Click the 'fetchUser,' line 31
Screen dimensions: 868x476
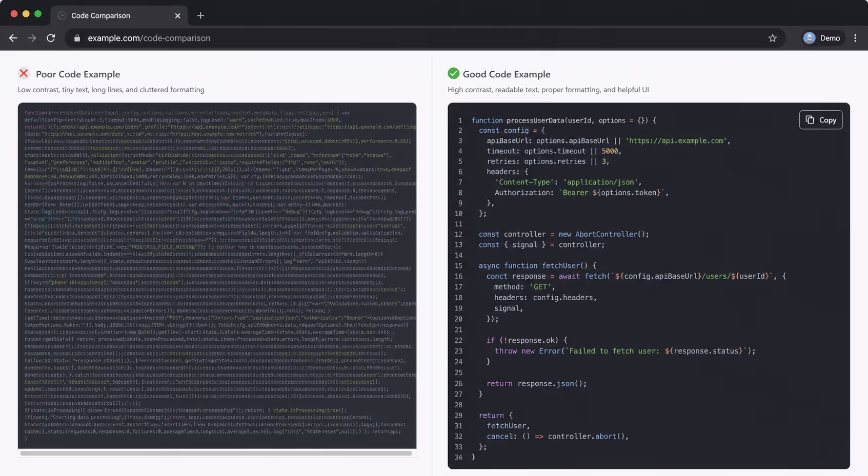[x=509, y=426]
